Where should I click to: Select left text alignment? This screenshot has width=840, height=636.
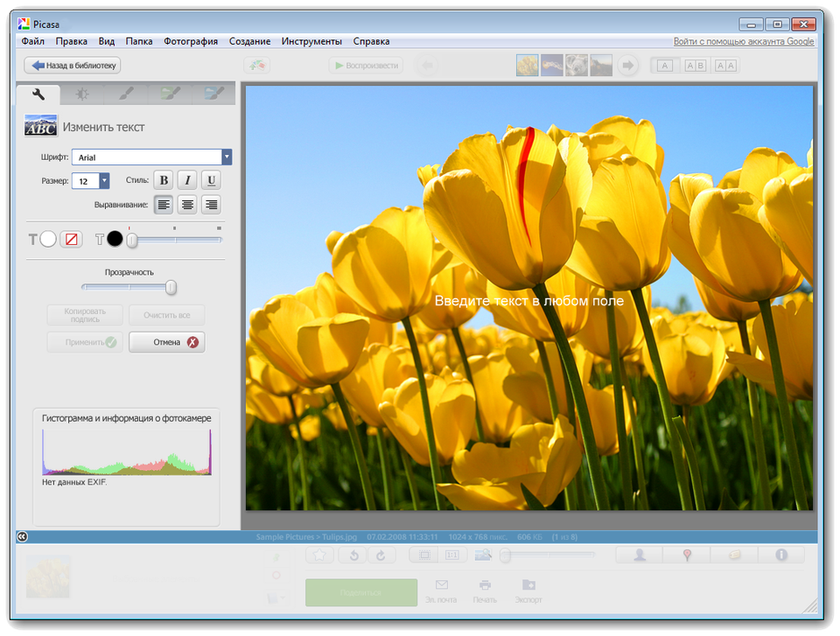[x=163, y=205]
